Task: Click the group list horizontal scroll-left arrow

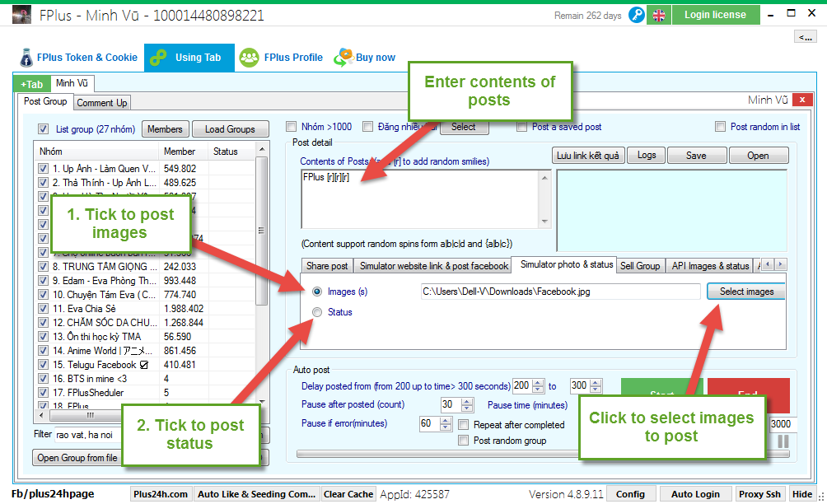Action: (x=42, y=415)
